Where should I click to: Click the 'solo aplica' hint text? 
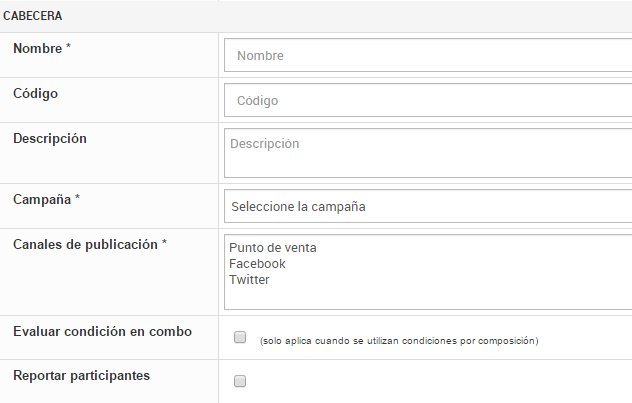(398, 341)
